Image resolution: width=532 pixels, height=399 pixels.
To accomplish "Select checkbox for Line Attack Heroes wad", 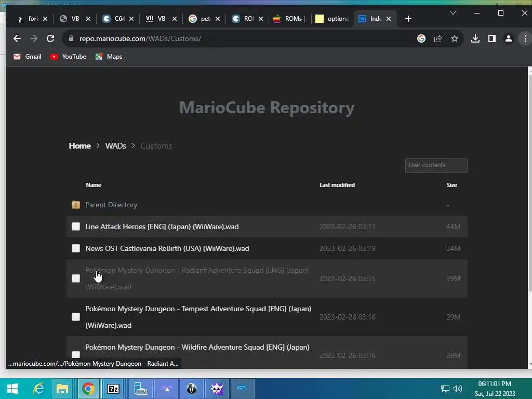I will point(76,227).
